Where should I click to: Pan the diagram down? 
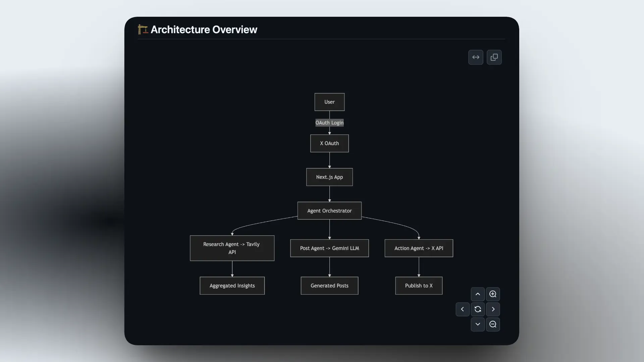click(x=478, y=324)
